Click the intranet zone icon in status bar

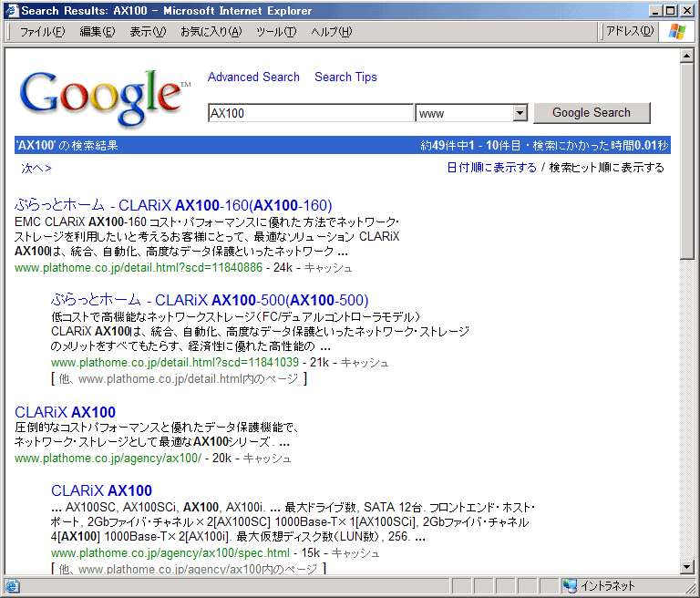point(570,585)
